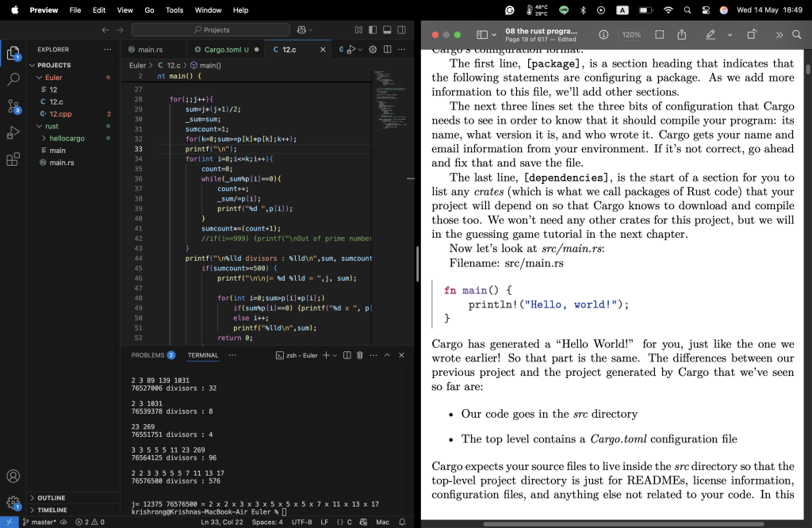Toggle the bottom panel visibility
The height and width of the screenshot is (528, 812).
coord(387,30)
